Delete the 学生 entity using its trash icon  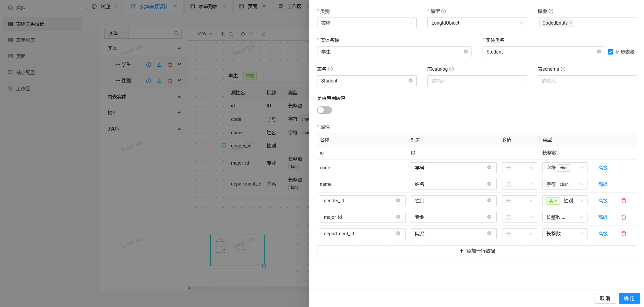tap(170, 65)
